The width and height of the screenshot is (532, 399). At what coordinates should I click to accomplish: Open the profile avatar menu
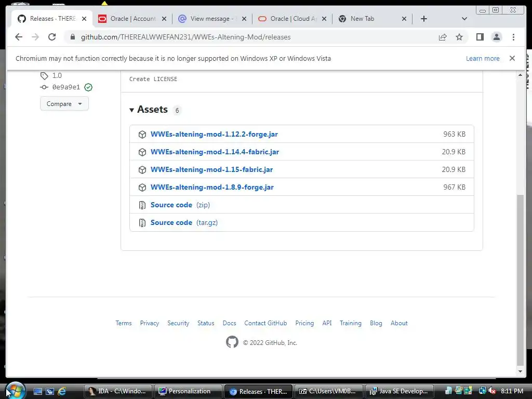click(496, 37)
